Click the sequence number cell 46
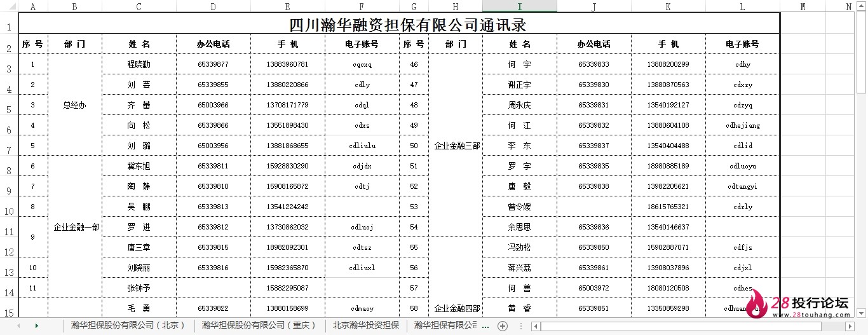This screenshot has height=335, width=868. (x=414, y=65)
